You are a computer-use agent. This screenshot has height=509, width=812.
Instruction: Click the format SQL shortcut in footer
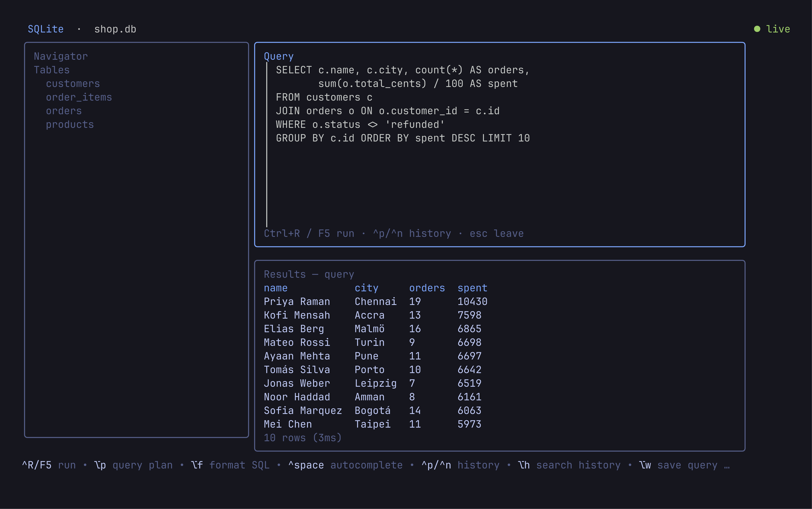click(x=230, y=465)
